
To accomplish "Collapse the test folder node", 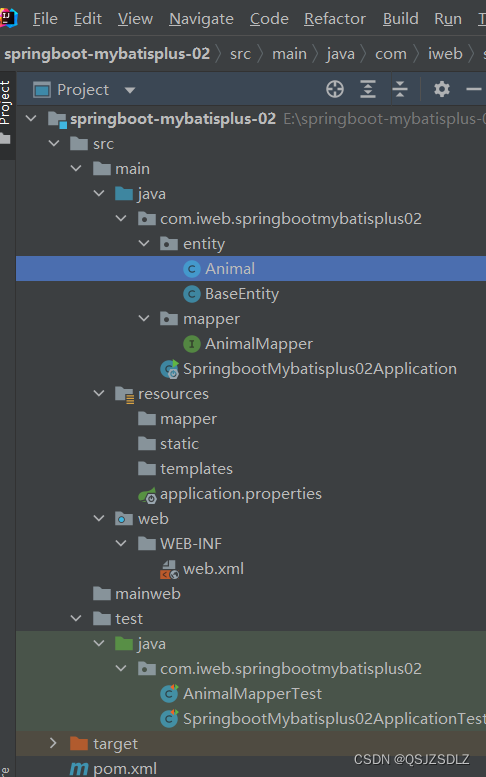I will [x=76, y=618].
